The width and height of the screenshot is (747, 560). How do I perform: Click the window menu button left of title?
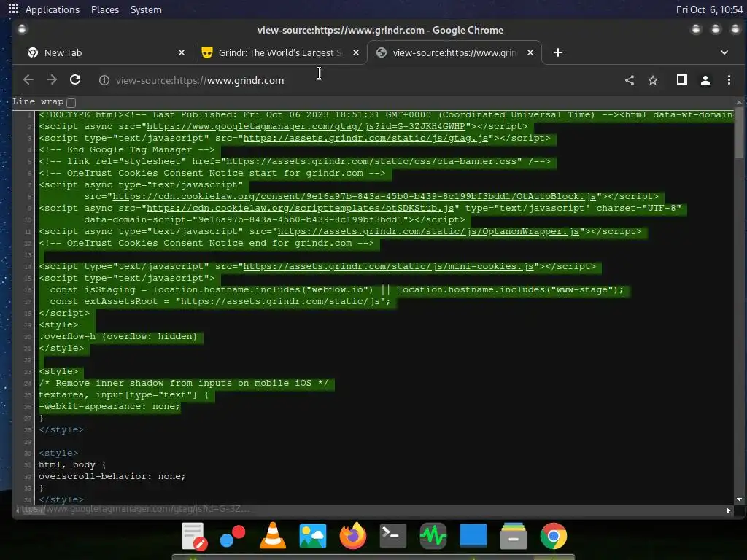[x=22, y=29]
